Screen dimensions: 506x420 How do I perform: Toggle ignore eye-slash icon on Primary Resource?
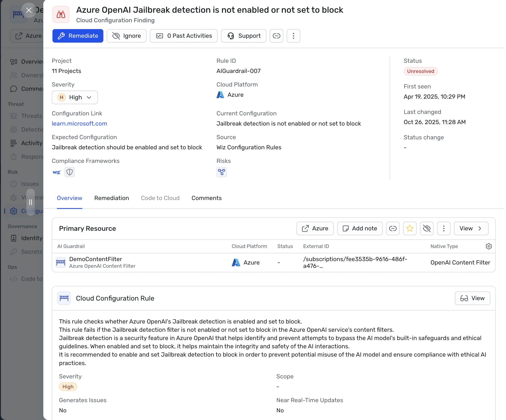pos(427,228)
